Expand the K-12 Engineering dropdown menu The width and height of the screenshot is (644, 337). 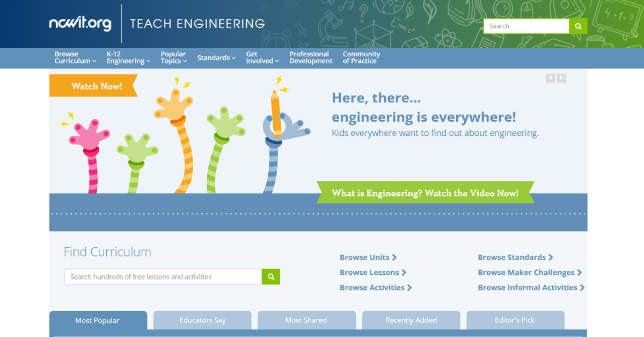tap(128, 57)
